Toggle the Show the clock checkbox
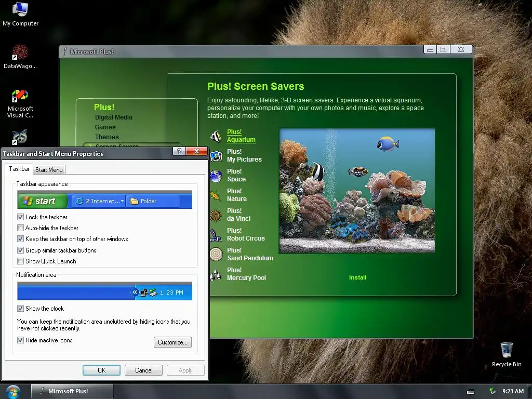This screenshot has height=399, width=532. (20, 309)
